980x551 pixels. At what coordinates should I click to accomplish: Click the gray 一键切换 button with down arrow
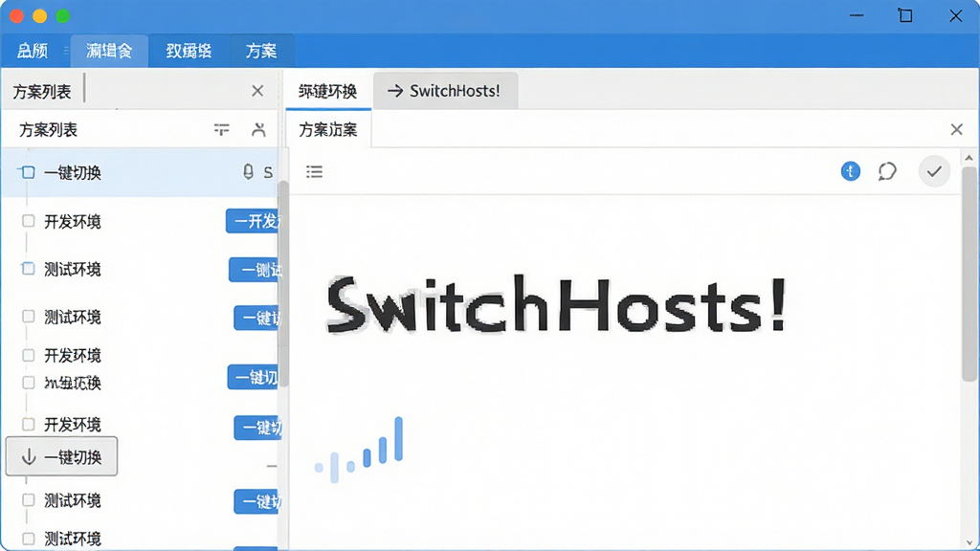coord(61,456)
